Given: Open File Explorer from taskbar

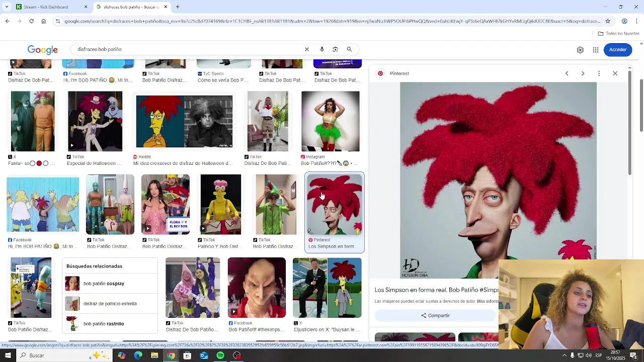Looking at the screenshot, I should [154, 355].
